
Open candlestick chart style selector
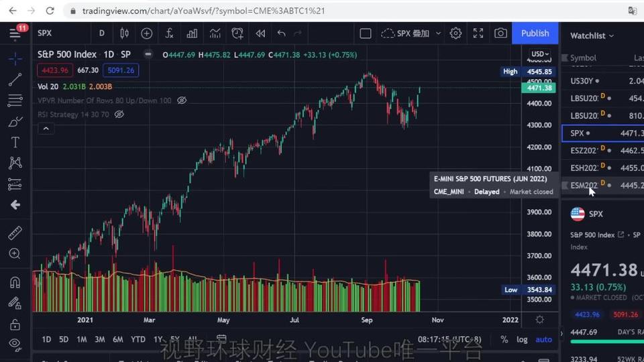tap(125, 34)
